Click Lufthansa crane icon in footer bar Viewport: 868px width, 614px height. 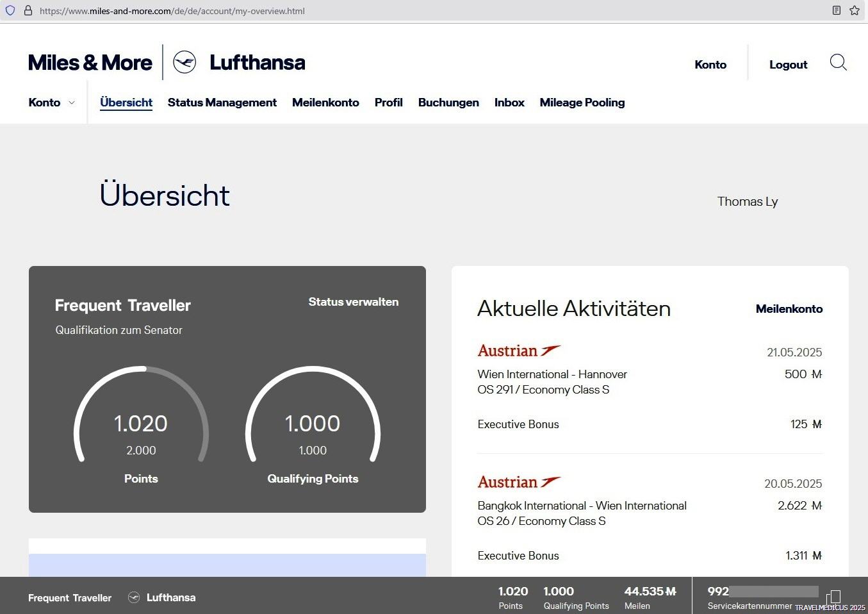point(134,597)
